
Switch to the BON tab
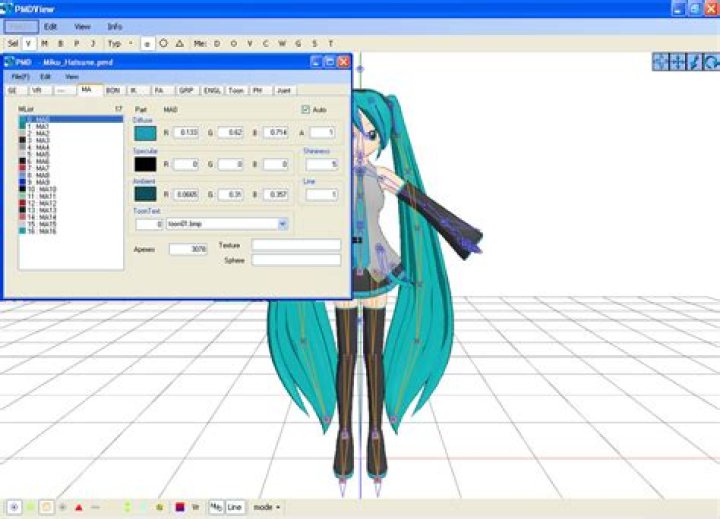pos(113,90)
